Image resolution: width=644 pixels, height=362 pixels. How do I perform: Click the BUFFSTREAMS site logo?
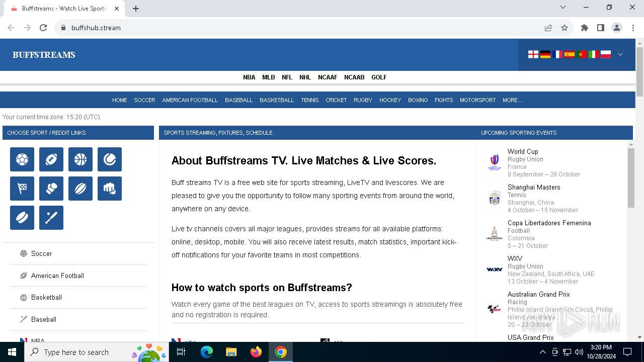pos(44,55)
